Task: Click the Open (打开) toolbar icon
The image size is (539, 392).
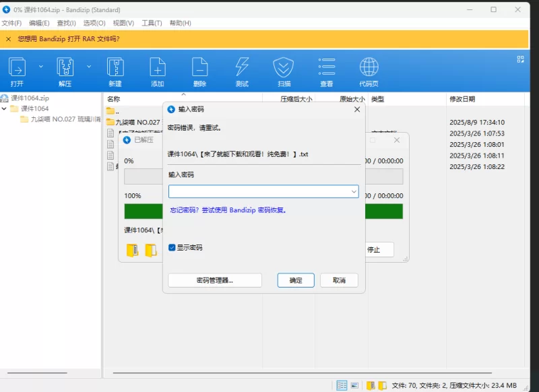Action: tap(17, 71)
